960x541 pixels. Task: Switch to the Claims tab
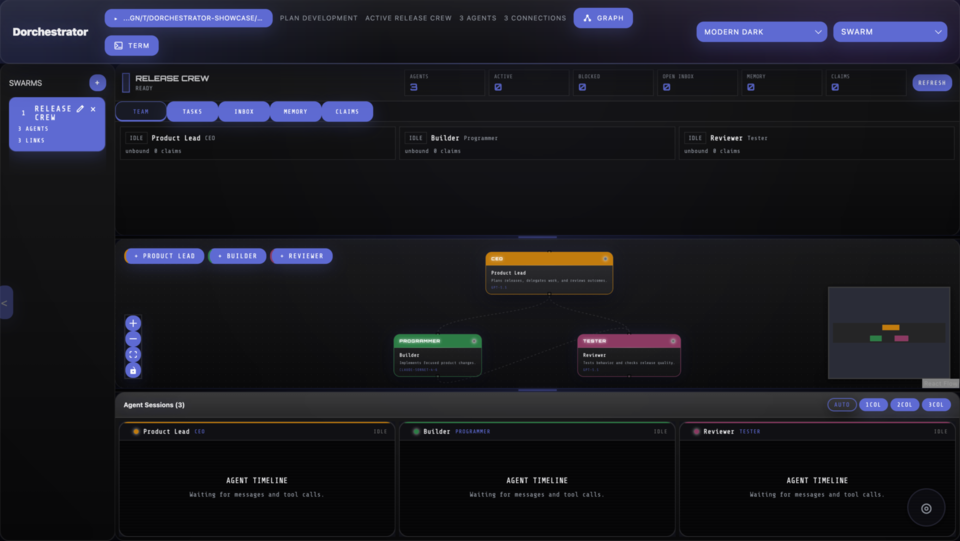pyautogui.click(x=347, y=111)
